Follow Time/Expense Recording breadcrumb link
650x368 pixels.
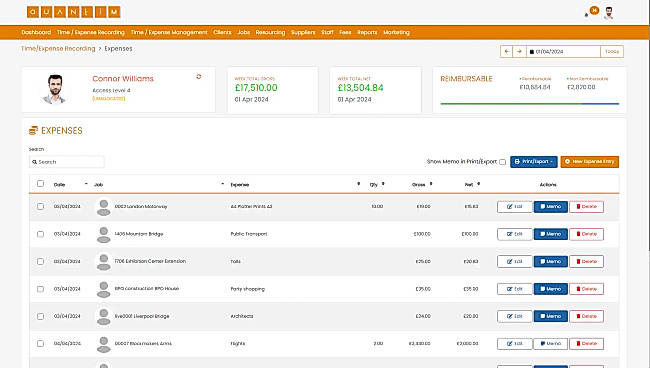(58, 48)
